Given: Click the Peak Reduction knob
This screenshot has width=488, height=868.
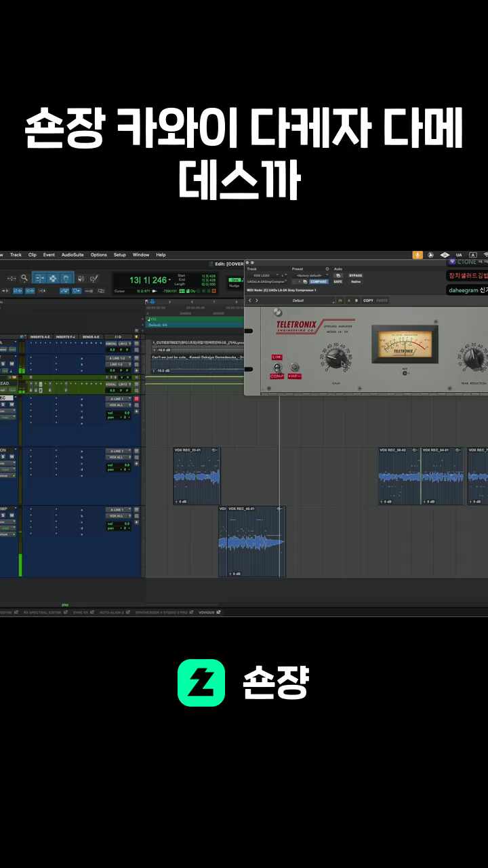Looking at the screenshot, I should click(474, 359).
